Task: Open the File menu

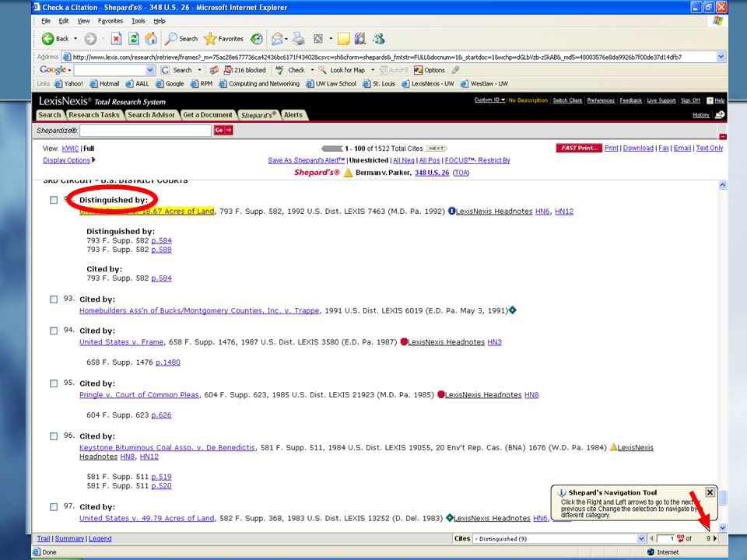Action: coord(46,21)
